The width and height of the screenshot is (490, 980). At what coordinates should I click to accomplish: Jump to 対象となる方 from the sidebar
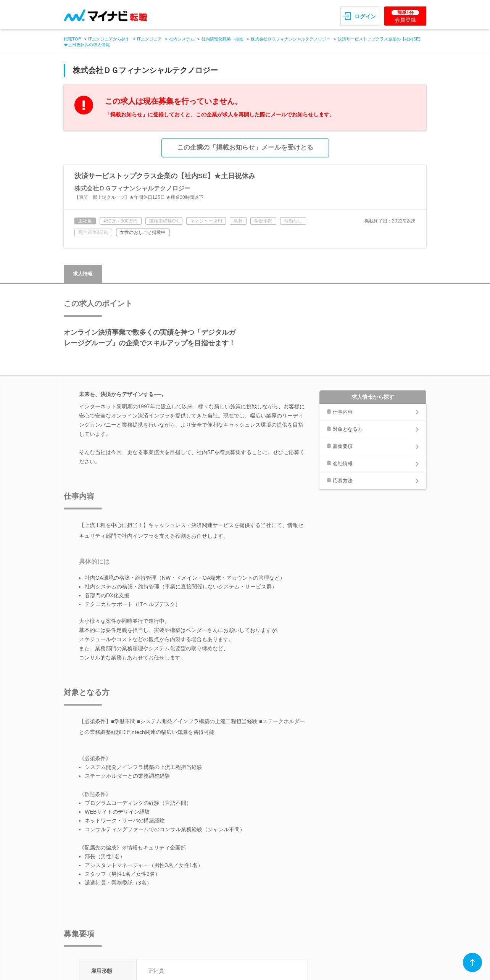click(372, 429)
